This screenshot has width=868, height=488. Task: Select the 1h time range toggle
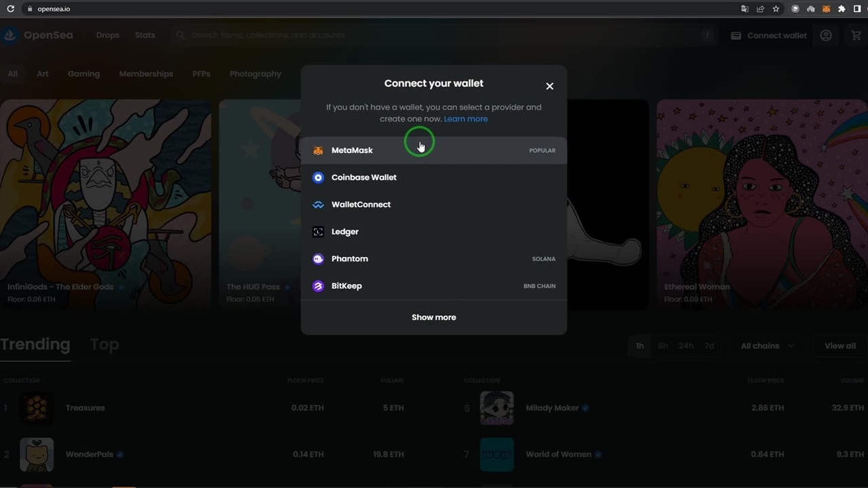pyautogui.click(x=639, y=346)
